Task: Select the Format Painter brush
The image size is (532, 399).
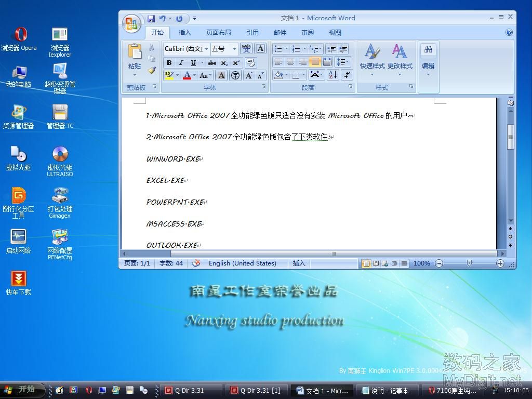Action: click(152, 70)
